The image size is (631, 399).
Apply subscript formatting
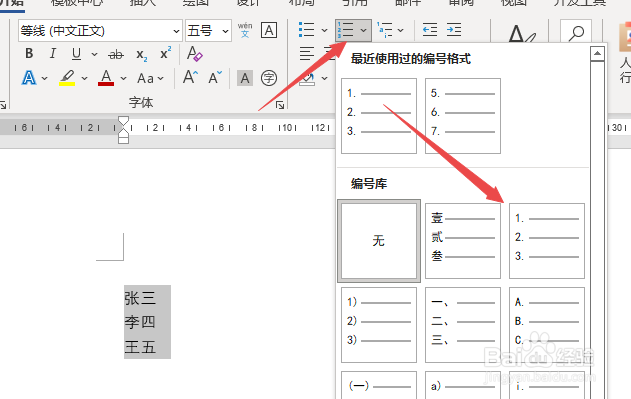coord(141,54)
